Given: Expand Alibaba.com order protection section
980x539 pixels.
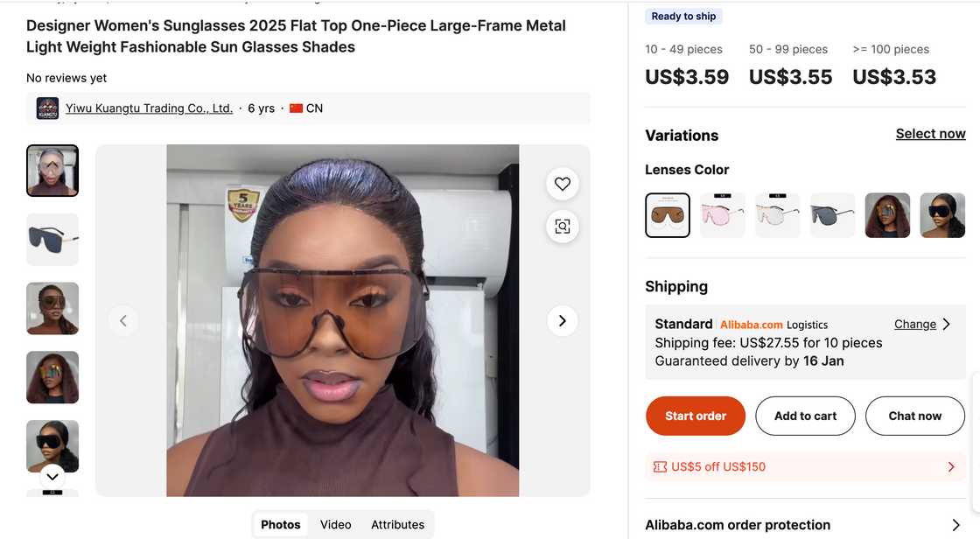Looking at the screenshot, I should pos(955,525).
